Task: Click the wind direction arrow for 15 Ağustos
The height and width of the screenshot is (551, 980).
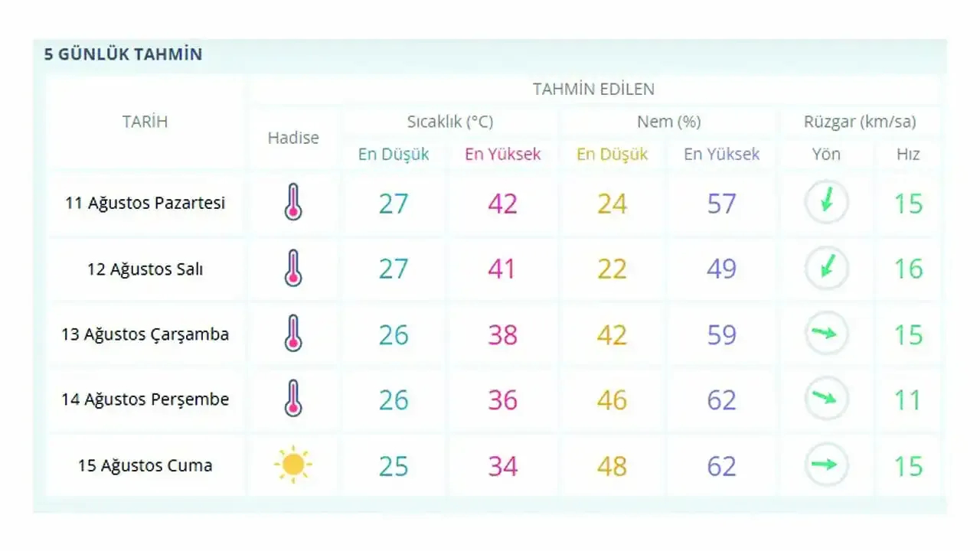Action: click(826, 465)
